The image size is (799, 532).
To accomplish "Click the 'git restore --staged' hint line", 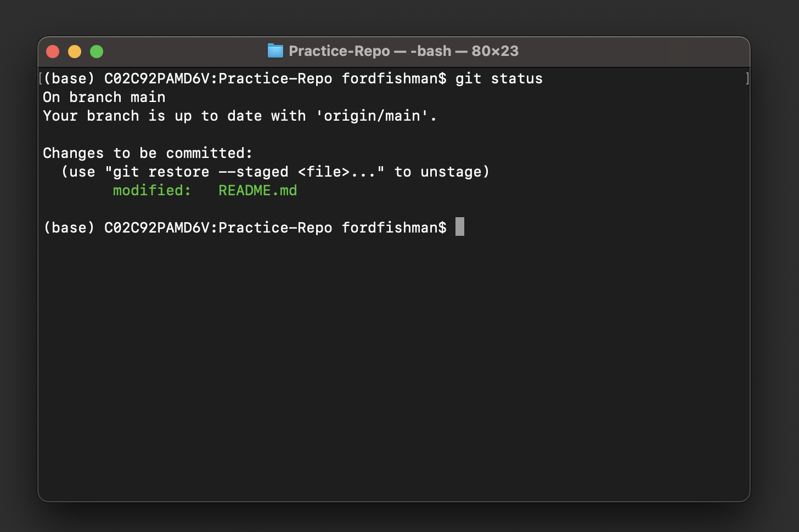I will pyautogui.click(x=275, y=172).
